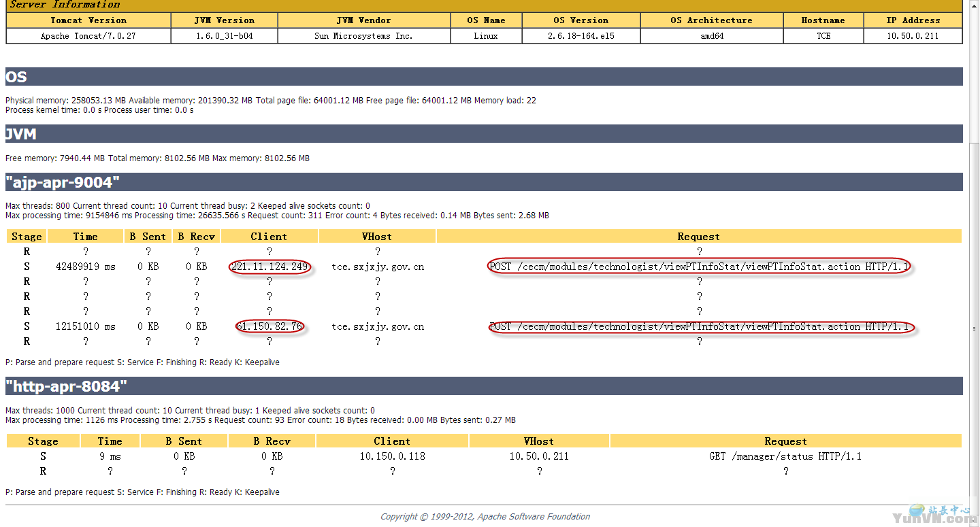This screenshot has height=527, width=980.
Task: Click the Tomcat Version column header
Action: (88, 20)
